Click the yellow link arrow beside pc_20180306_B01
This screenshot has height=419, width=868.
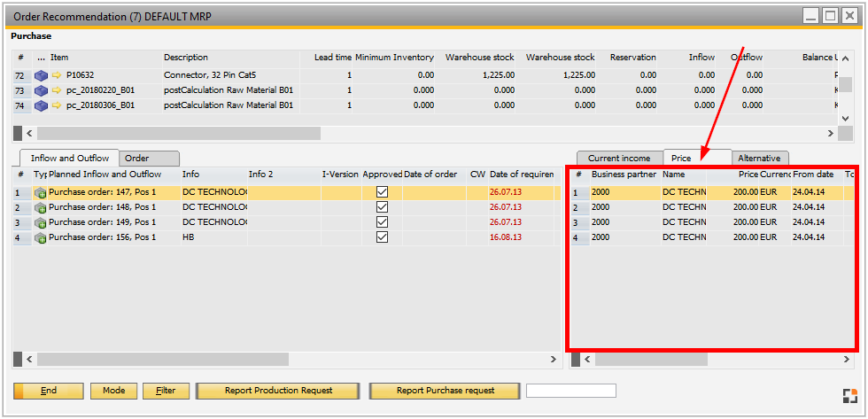[x=57, y=105]
